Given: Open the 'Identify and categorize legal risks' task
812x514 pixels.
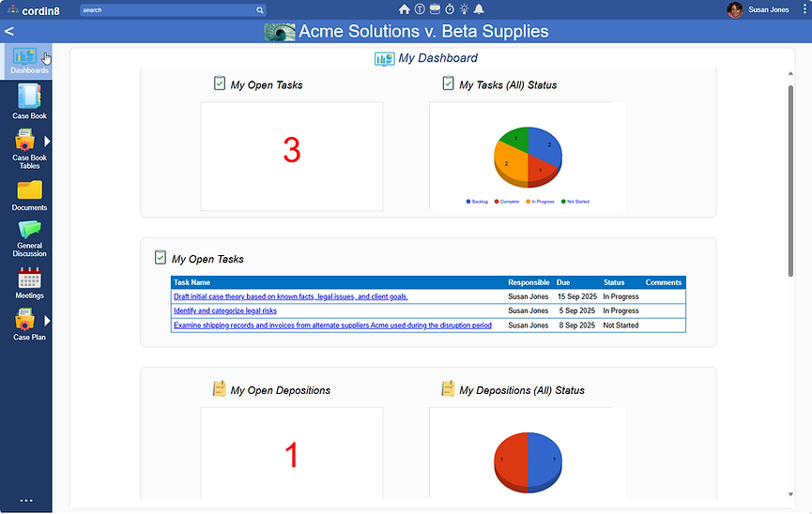Looking at the screenshot, I should point(225,310).
